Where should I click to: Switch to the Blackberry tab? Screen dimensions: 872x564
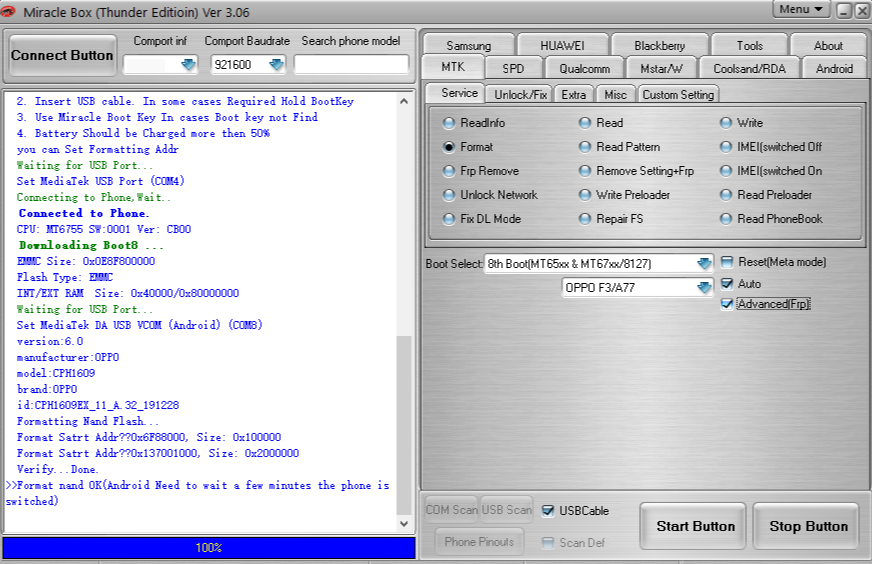(x=660, y=46)
